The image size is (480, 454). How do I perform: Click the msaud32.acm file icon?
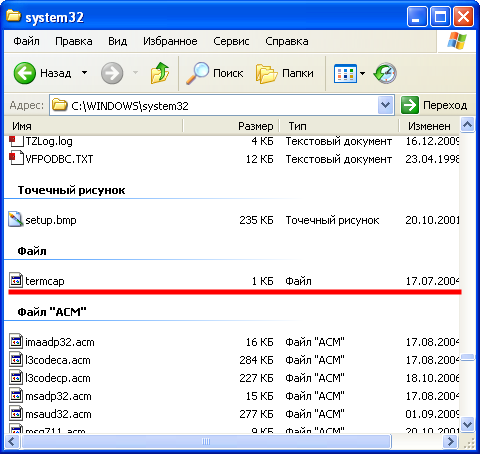coord(16,413)
